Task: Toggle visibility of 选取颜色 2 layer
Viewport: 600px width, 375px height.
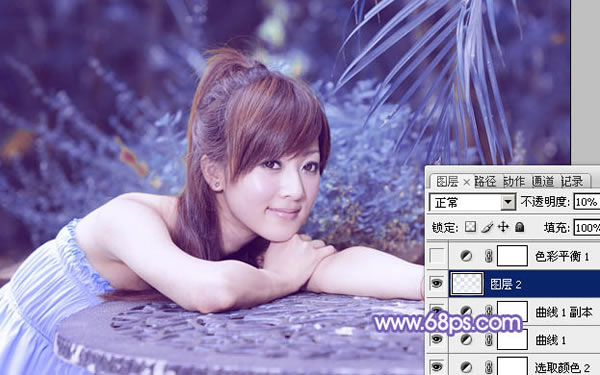Action: pos(437,367)
